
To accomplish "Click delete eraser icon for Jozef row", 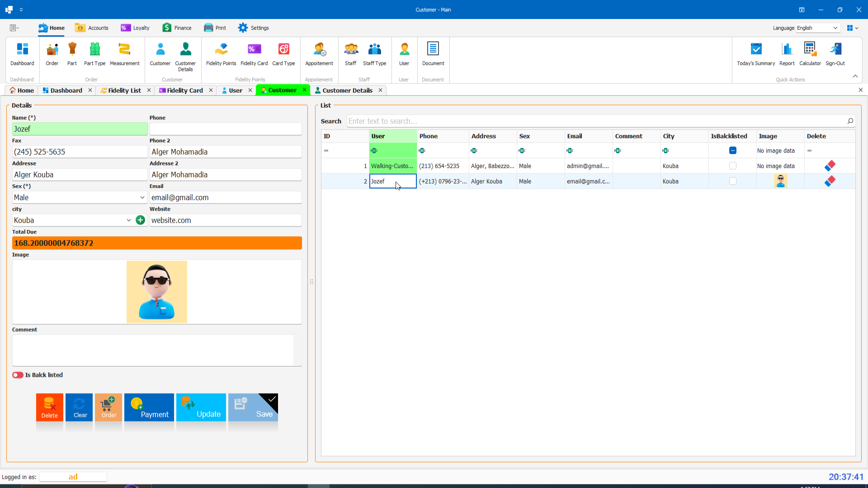I will pos(830,181).
